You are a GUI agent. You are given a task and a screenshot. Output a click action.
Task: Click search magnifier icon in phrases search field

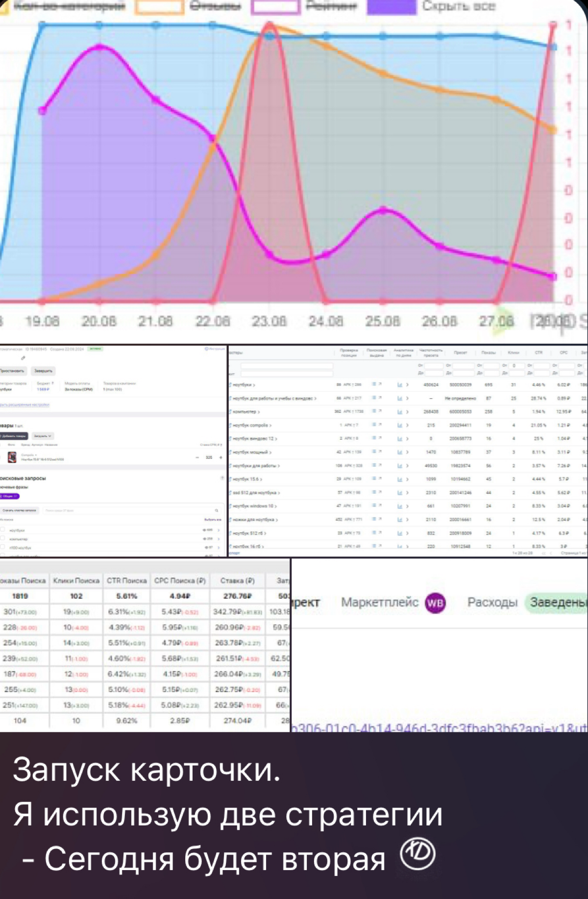[217, 510]
